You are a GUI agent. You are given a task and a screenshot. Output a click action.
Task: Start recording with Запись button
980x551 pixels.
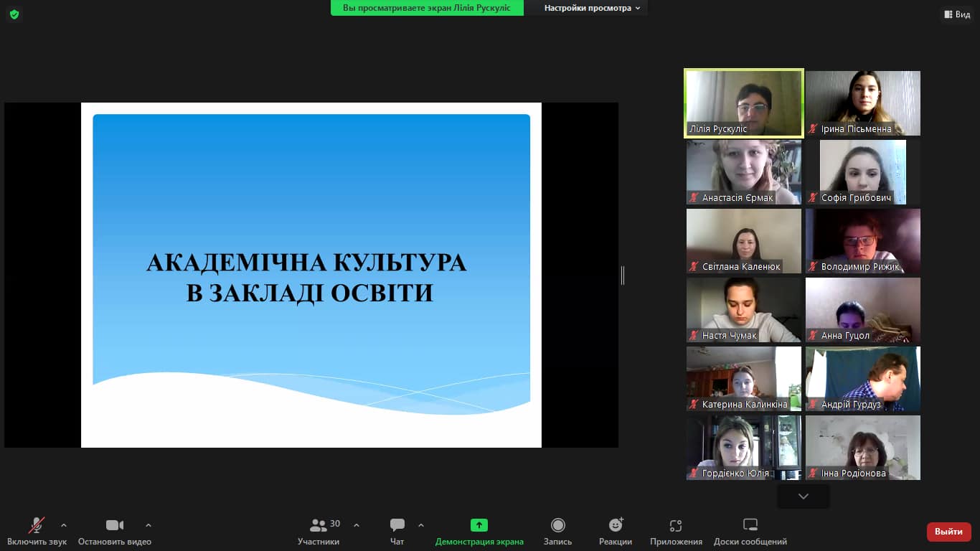coord(557,532)
